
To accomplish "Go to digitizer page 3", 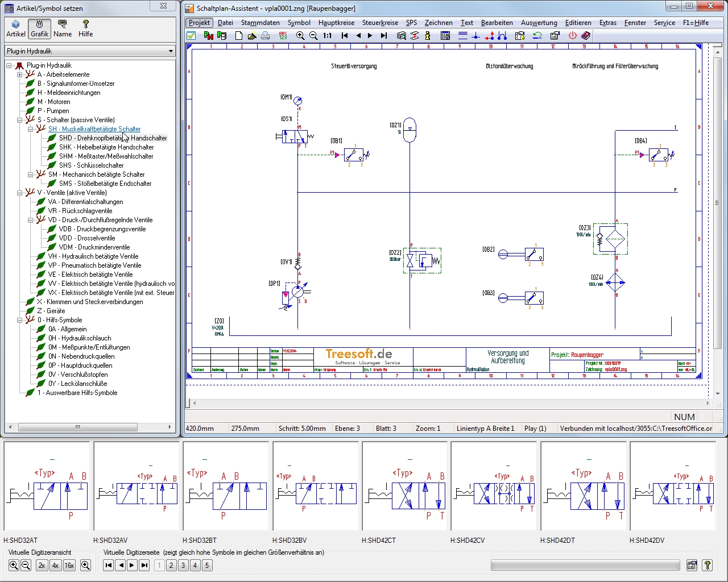I will [x=183, y=566].
